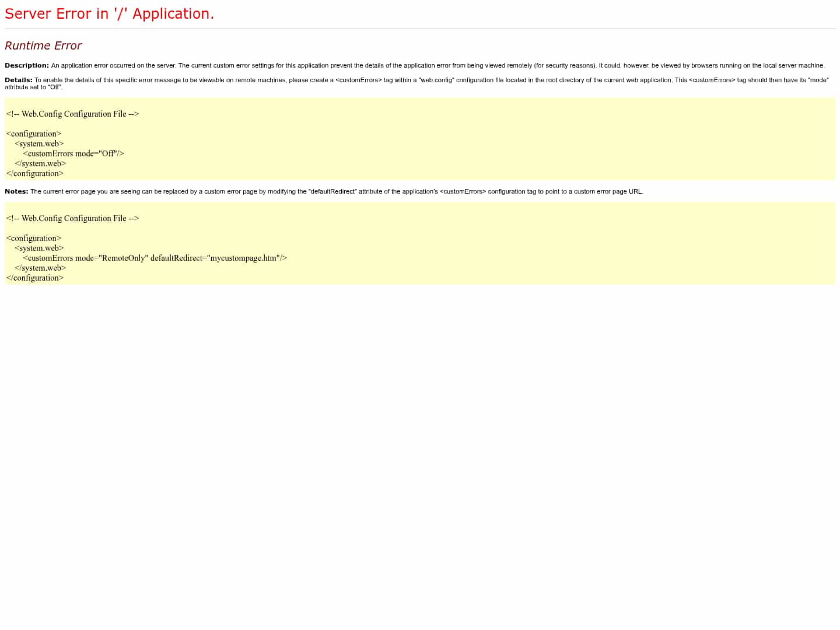The height and width of the screenshot is (630, 840).
Task: Click the customErrors mode="RemoteOnly" line
Action: pos(155,258)
